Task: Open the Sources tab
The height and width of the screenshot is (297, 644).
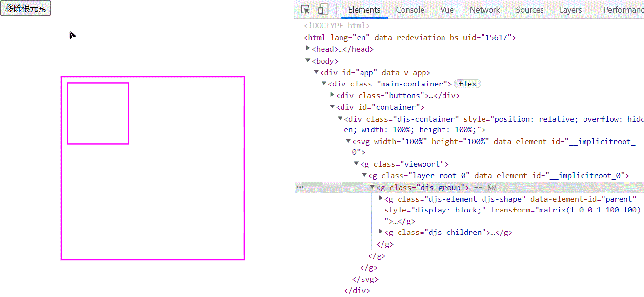Action: (x=530, y=9)
